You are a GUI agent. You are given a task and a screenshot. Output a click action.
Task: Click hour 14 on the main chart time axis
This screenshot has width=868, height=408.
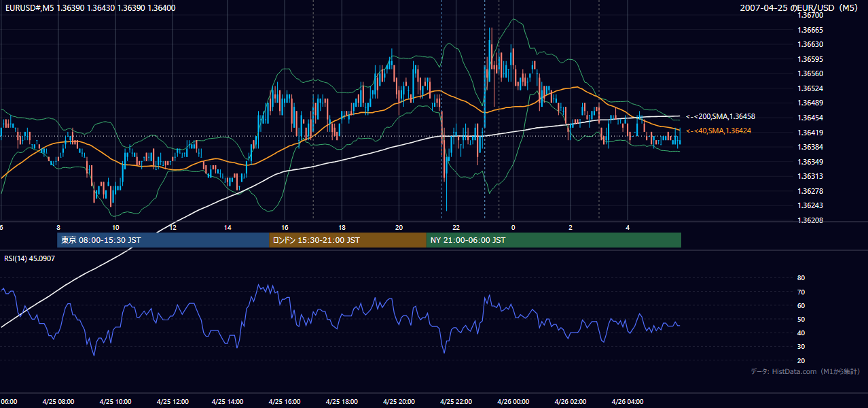tap(229, 227)
